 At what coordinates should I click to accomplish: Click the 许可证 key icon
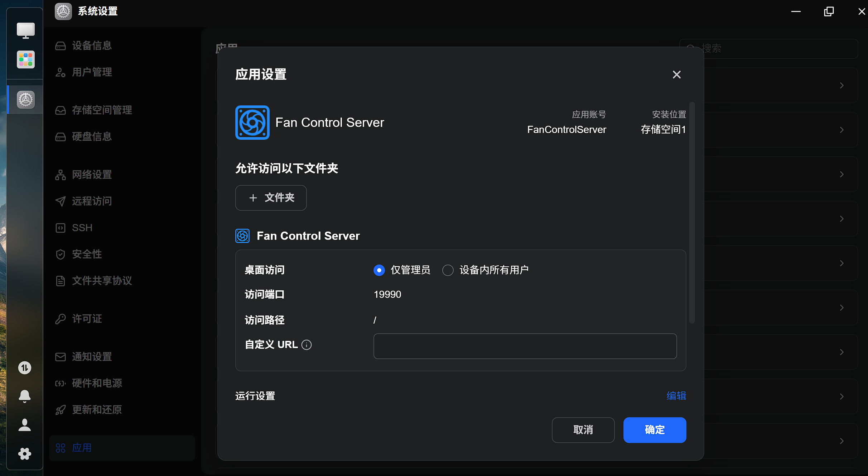click(61, 319)
